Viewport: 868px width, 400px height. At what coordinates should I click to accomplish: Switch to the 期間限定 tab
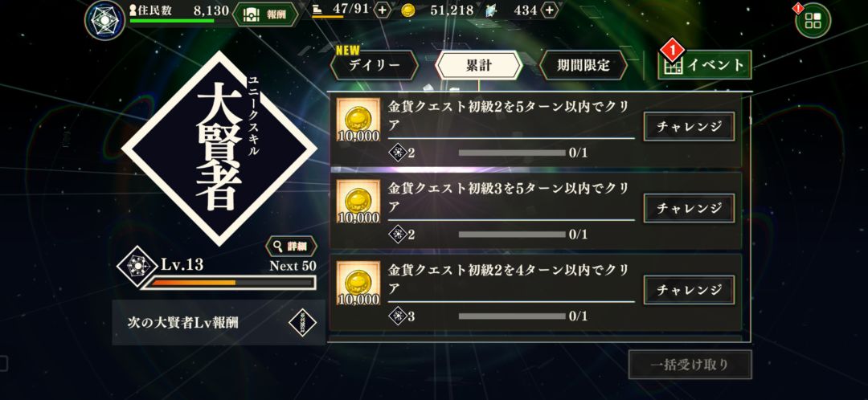point(583,65)
